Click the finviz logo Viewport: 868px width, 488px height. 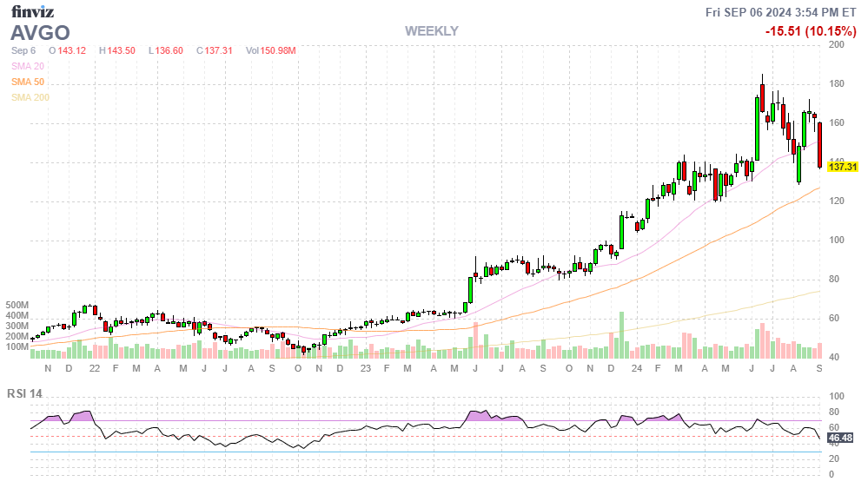(35, 11)
